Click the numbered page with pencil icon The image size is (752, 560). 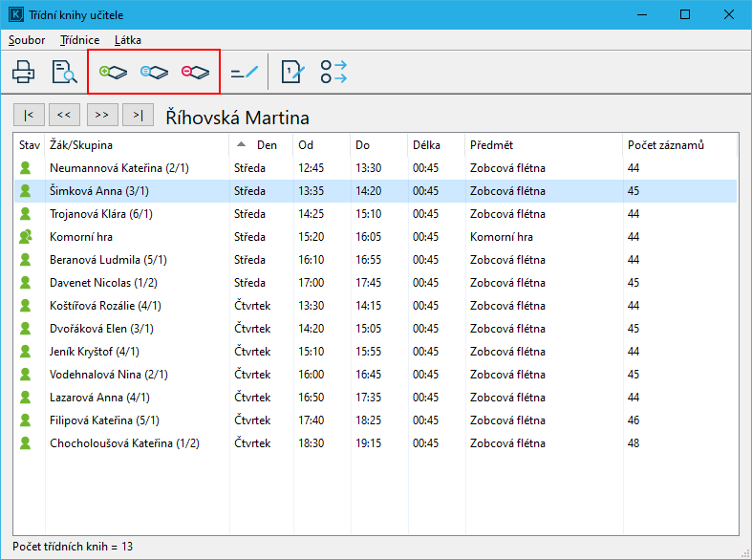pyautogui.click(x=292, y=72)
